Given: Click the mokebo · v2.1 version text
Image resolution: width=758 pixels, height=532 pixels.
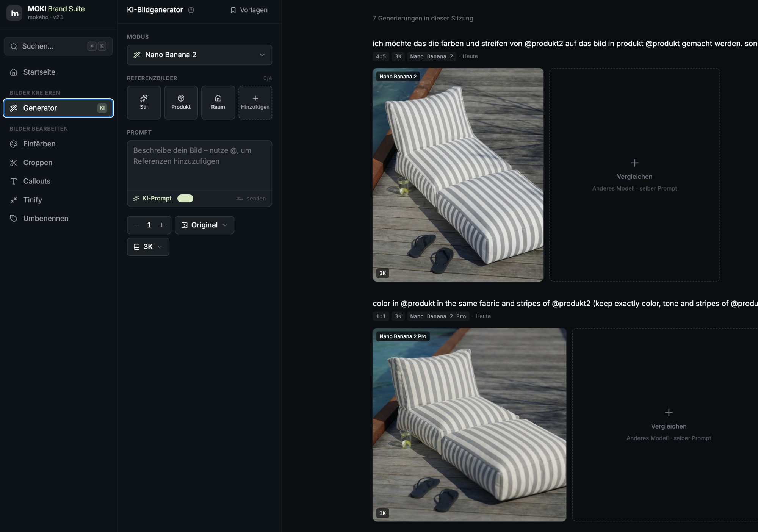Looking at the screenshot, I should coord(45,17).
